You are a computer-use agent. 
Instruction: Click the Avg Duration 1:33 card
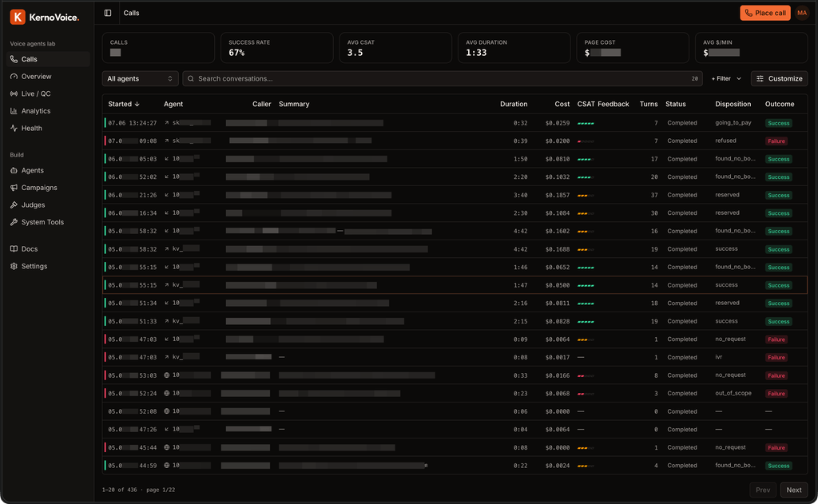pos(514,48)
